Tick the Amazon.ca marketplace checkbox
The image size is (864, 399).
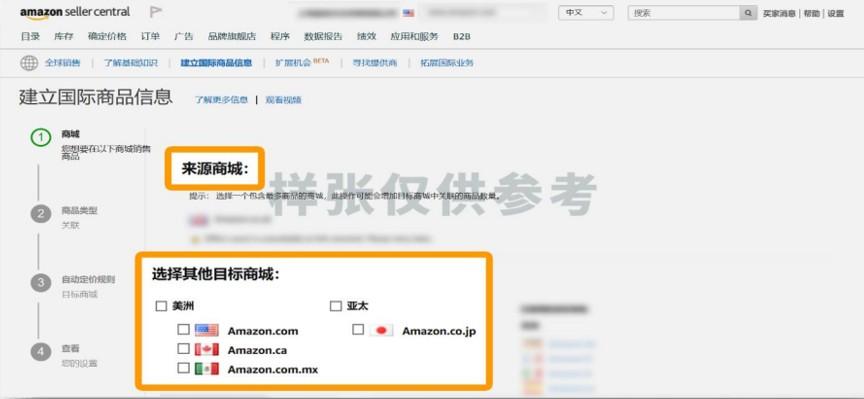click(x=183, y=349)
